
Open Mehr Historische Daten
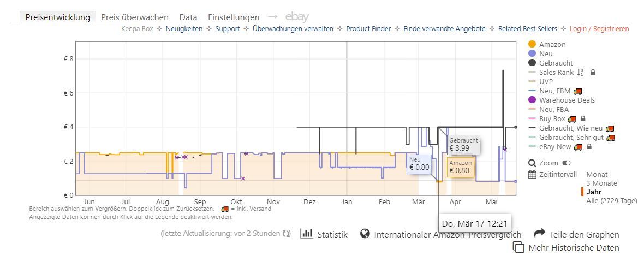click(574, 247)
